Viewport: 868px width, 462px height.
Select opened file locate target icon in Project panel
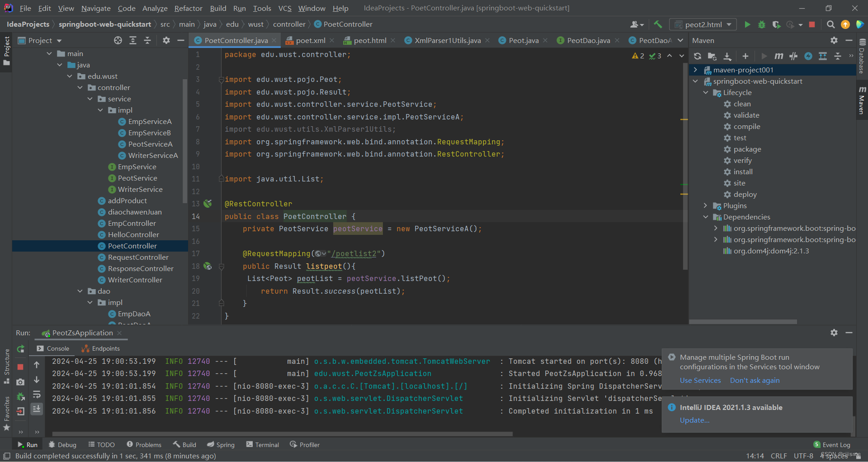118,40
